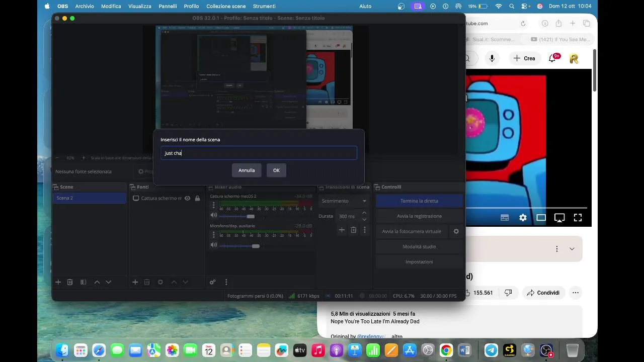Open OBS icon in the Dock
644x362 pixels.
pyautogui.click(x=546, y=350)
